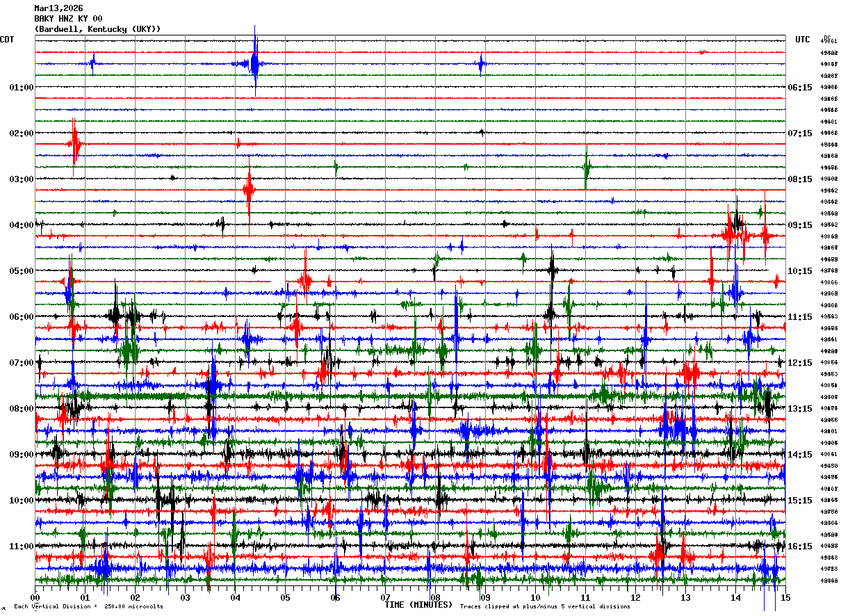
Task: Click the station code 'BAKY HNZ KY 00'
Action: pos(68,19)
